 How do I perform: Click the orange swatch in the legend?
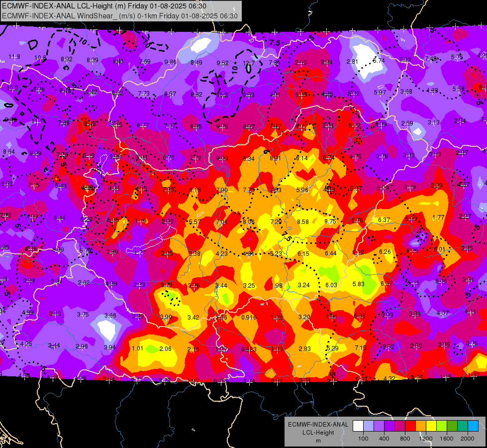point(421,426)
